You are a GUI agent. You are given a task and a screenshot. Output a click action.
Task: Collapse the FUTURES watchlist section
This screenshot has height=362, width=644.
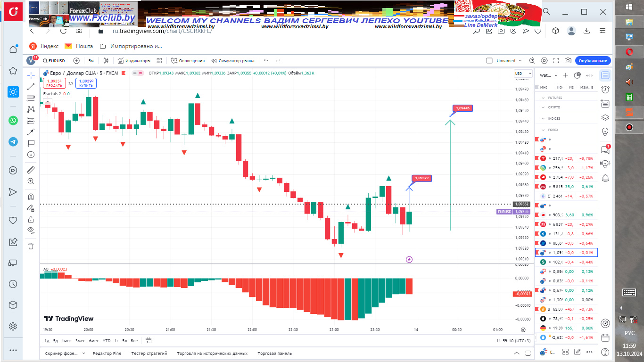(543, 98)
